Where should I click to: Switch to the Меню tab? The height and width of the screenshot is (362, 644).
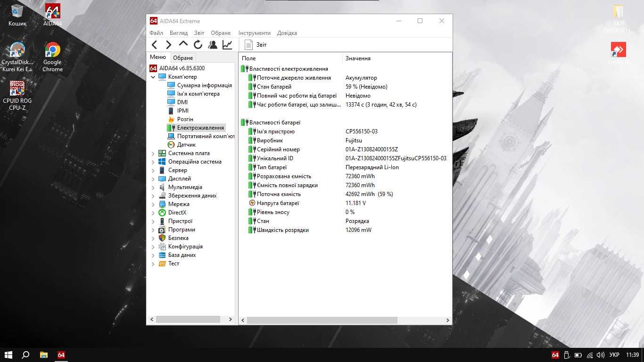(x=158, y=57)
